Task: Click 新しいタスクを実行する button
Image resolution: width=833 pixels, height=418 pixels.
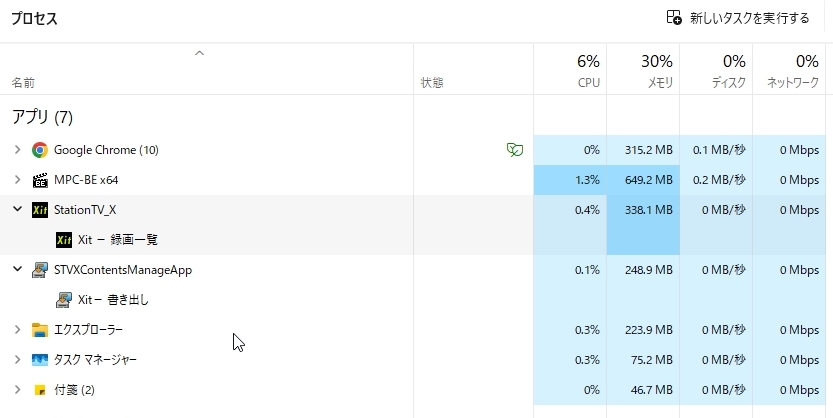Action: point(738,18)
